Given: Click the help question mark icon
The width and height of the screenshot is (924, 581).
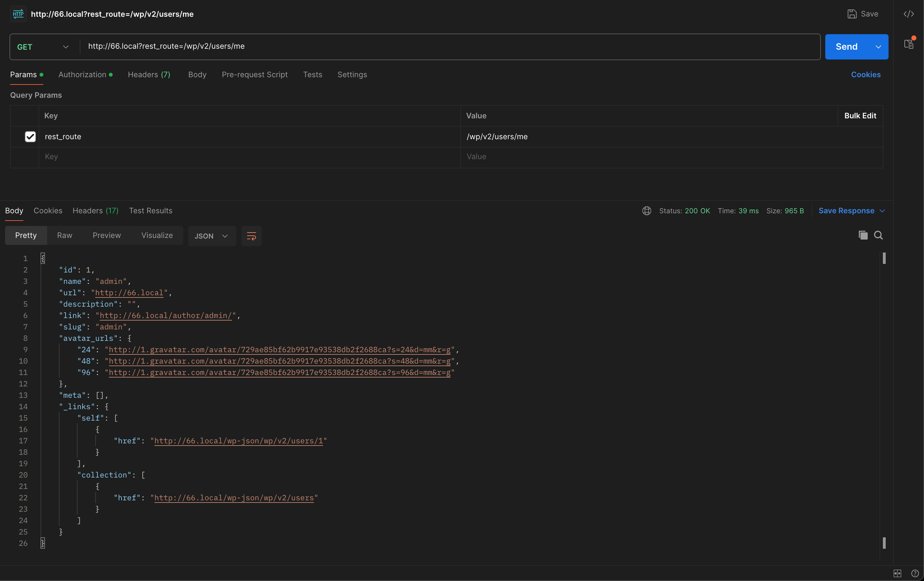Looking at the screenshot, I should tap(915, 573).
